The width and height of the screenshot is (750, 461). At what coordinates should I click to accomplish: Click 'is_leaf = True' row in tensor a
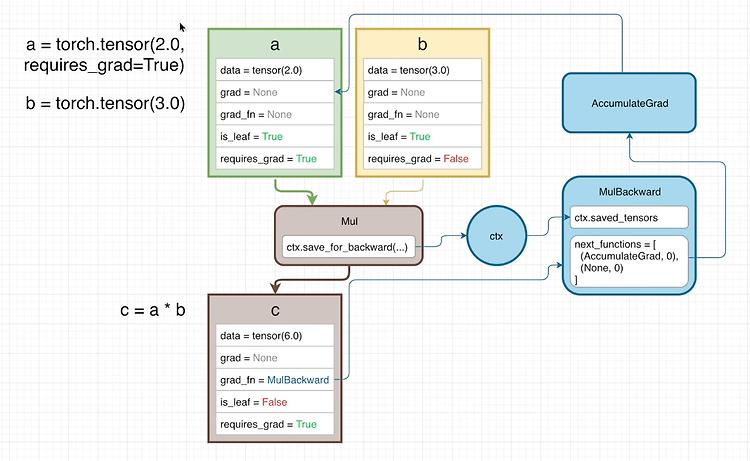275,136
